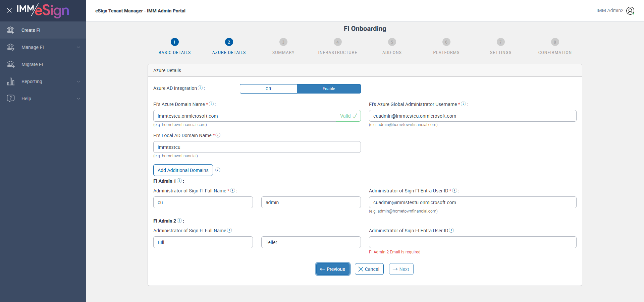This screenshot has width=644, height=302.
Task: Click the Migrate FI sidebar icon
Action: (11, 64)
